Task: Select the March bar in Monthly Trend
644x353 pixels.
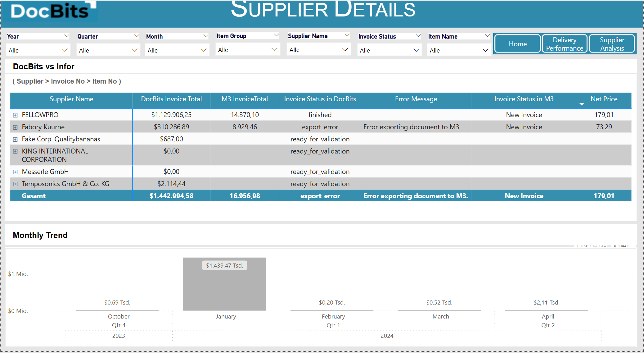Action: click(439, 310)
